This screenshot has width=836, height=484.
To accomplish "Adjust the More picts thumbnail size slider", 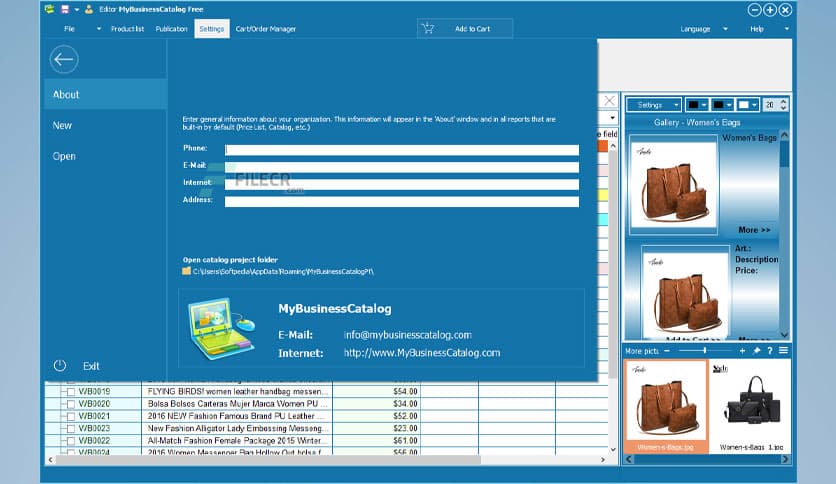I will (704, 351).
